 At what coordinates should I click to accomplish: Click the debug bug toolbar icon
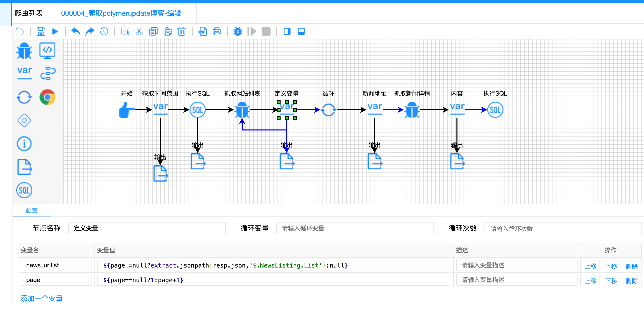click(238, 32)
